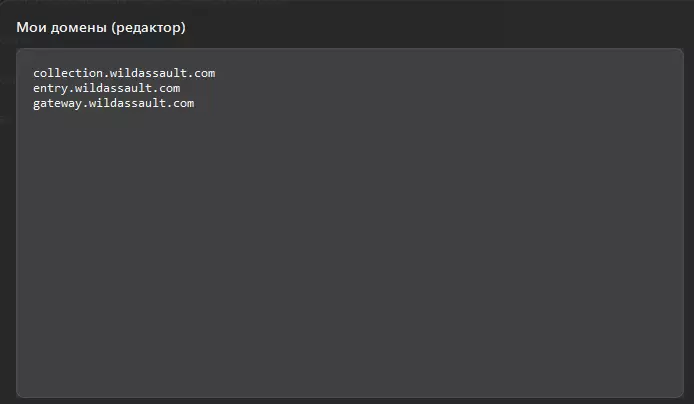Set cursor just after entry.wildassault.com
This screenshot has height=404, width=694.
tap(181, 88)
